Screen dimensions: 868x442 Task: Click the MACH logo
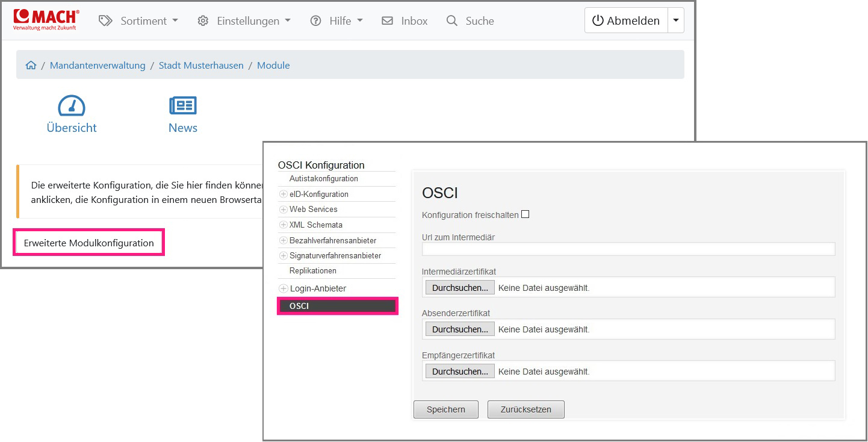pos(46,20)
